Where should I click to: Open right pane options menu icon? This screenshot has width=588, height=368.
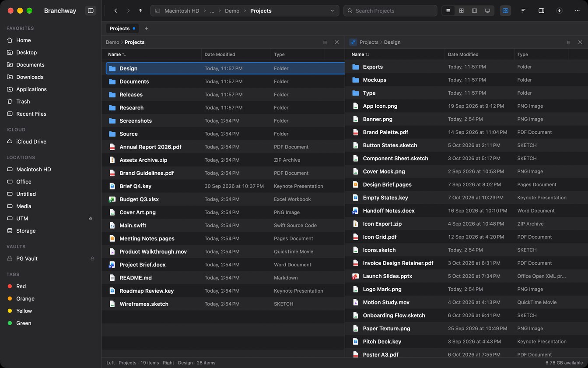568,42
